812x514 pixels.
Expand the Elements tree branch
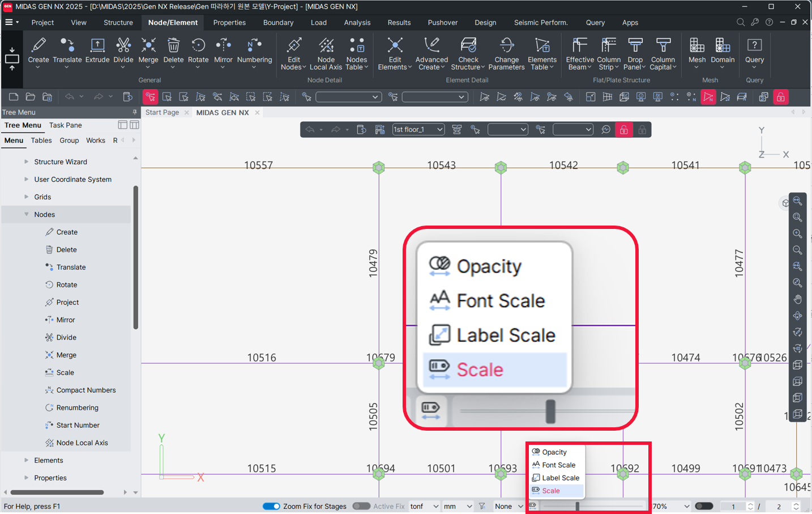(26, 460)
